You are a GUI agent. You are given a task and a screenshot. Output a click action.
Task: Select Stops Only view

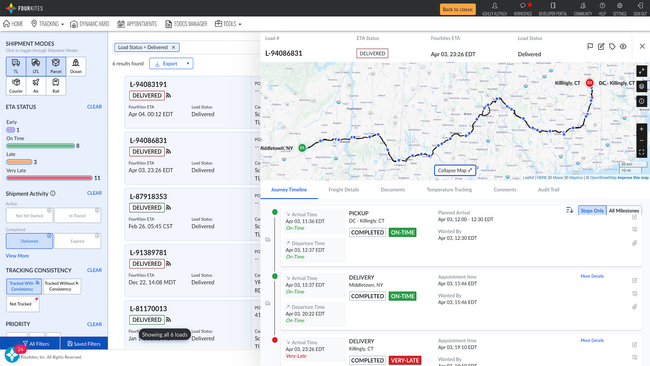point(592,211)
